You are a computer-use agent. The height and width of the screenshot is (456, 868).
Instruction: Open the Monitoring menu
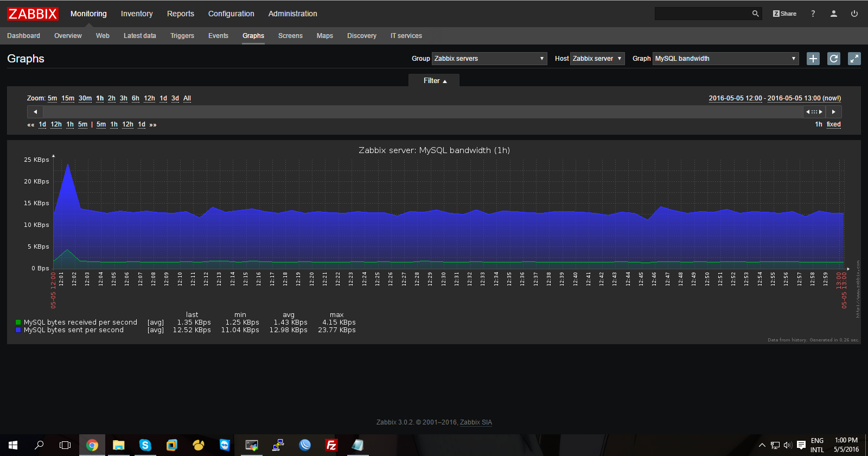pyautogui.click(x=88, y=14)
